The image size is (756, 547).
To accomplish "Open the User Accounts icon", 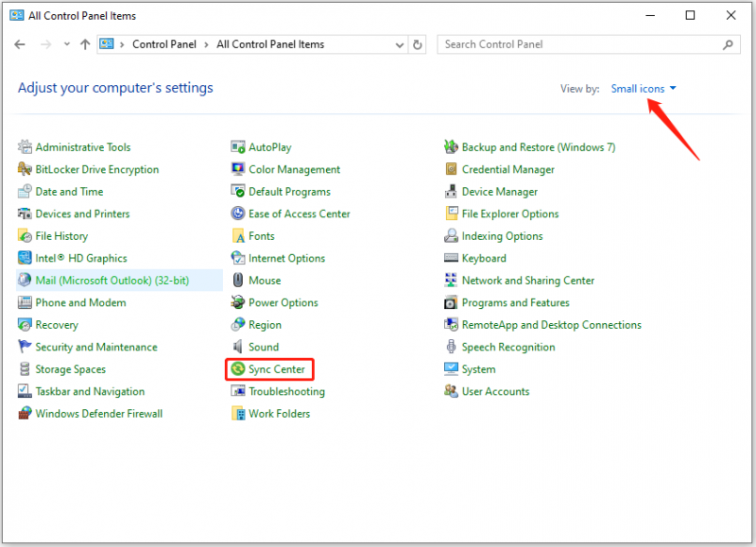I will (451, 391).
